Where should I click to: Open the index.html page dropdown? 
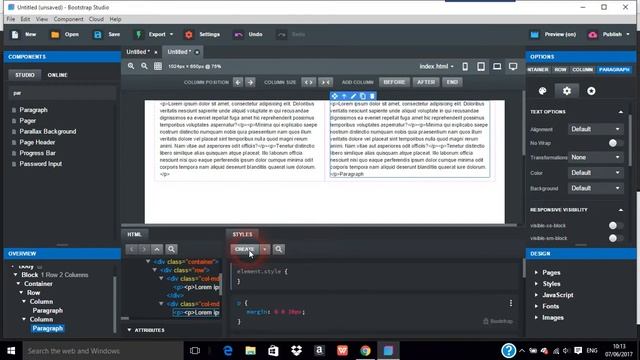pyautogui.click(x=436, y=66)
